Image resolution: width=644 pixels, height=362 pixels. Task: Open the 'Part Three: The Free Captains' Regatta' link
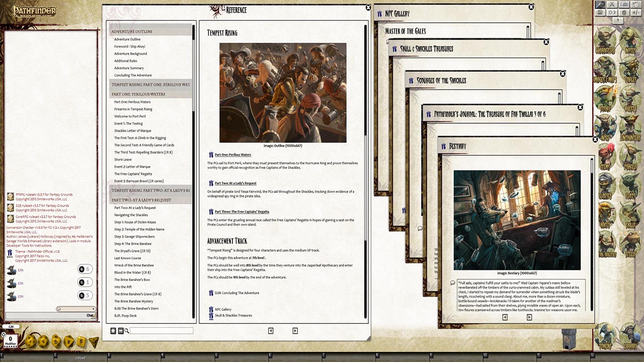pos(242,212)
